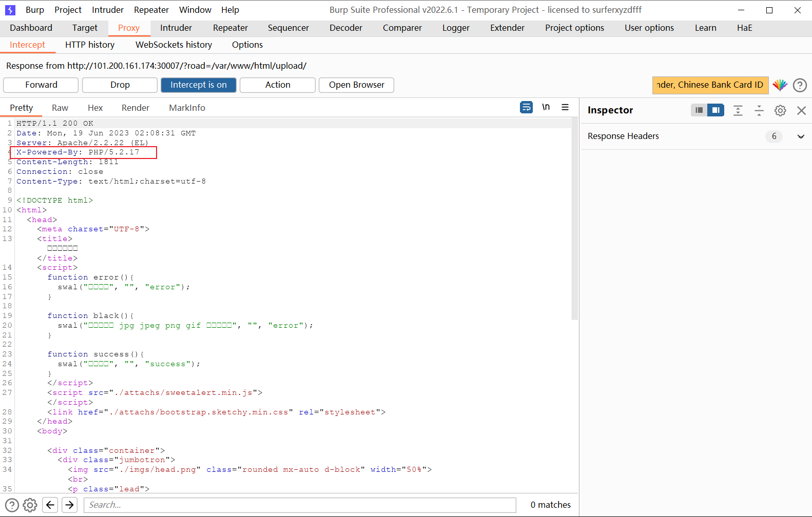
Task: Open the Intruder menu in menu bar
Action: (108, 10)
